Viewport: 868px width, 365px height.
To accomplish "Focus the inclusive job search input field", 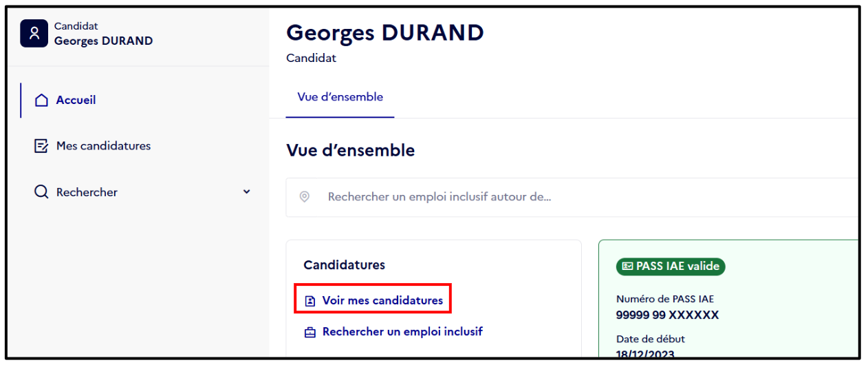I will point(572,197).
